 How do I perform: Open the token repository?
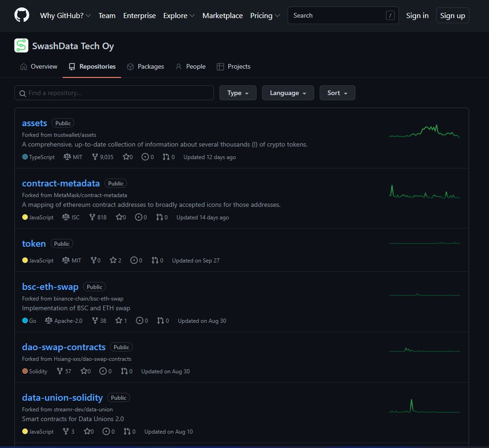click(34, 243)
